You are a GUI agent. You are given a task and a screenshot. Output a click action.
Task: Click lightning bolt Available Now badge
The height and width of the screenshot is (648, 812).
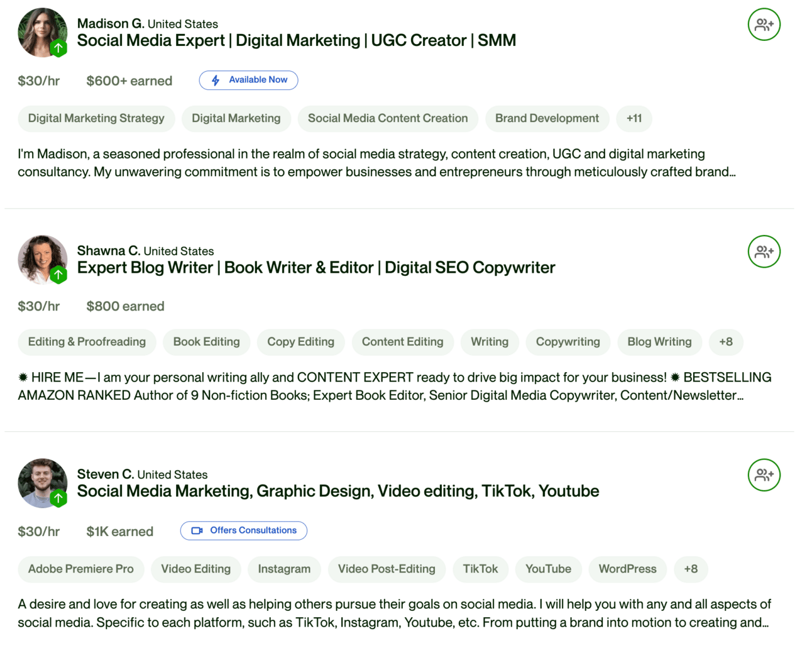[248, 80]
